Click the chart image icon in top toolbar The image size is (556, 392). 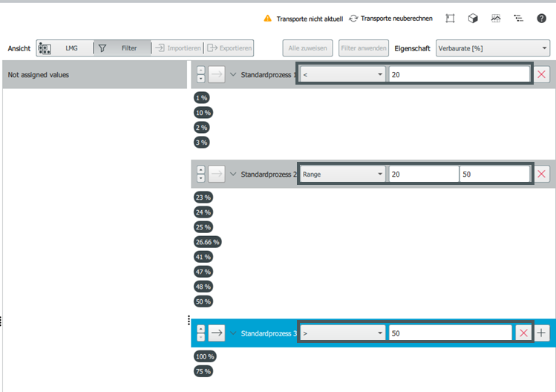pos(495,18)
